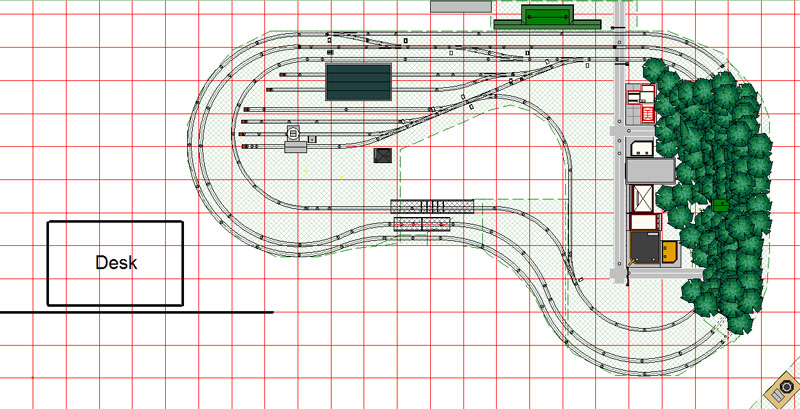
Task: Click the small green object among trees
Action: tap(720, 205)
